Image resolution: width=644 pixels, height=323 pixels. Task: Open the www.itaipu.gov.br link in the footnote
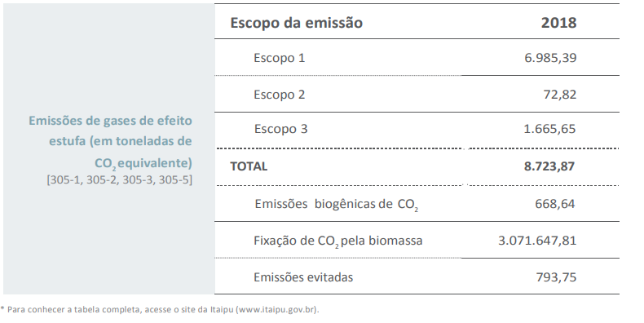click(x=277, y=310)
